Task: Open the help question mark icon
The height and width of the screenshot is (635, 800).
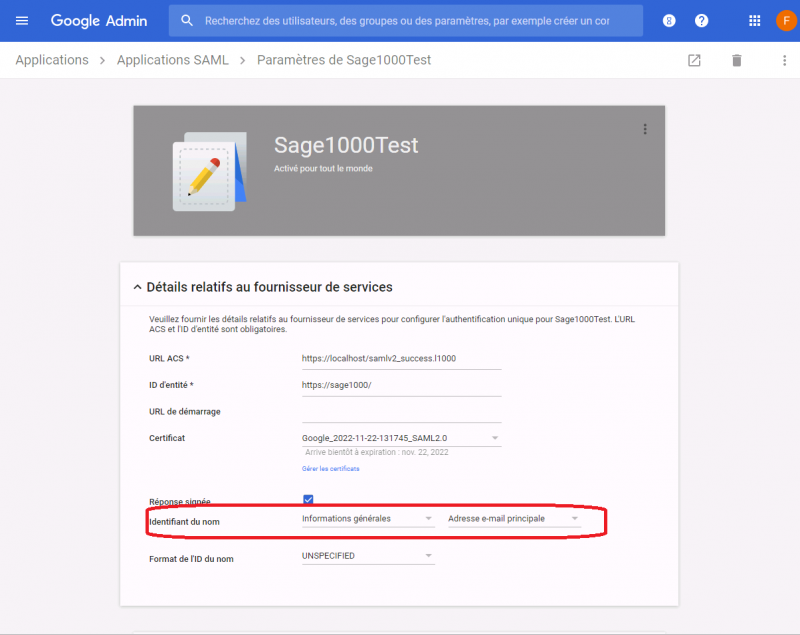Action: point(702,21)
